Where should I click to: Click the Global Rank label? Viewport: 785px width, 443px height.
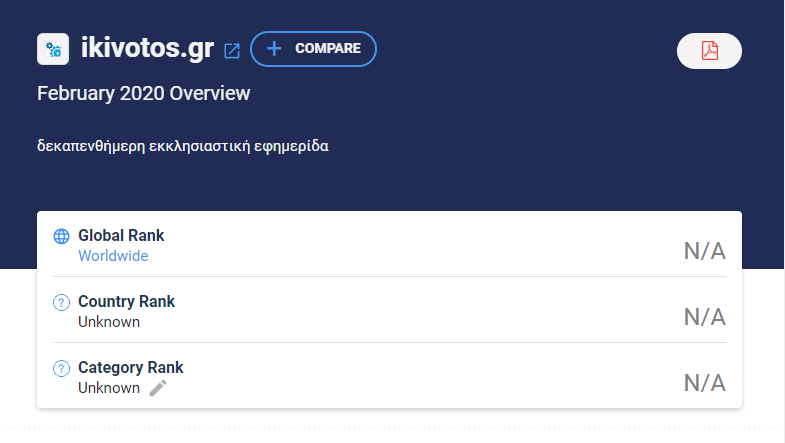coord(121,235)
